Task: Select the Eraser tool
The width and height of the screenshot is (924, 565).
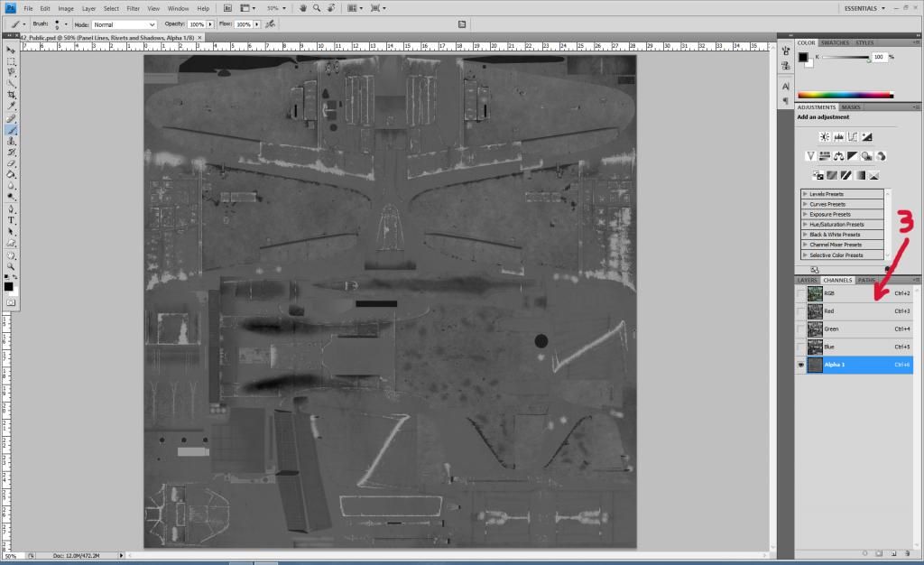Action: click(12, 163)
